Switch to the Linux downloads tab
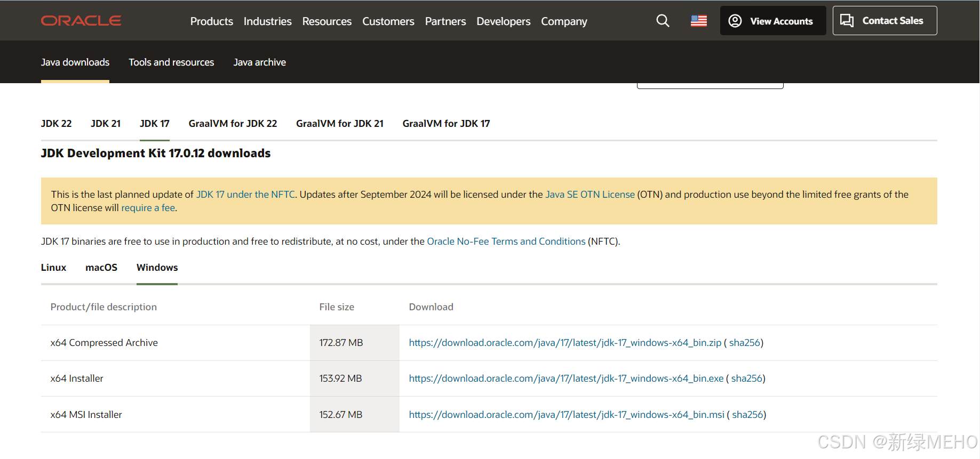 tap(53, 268)
